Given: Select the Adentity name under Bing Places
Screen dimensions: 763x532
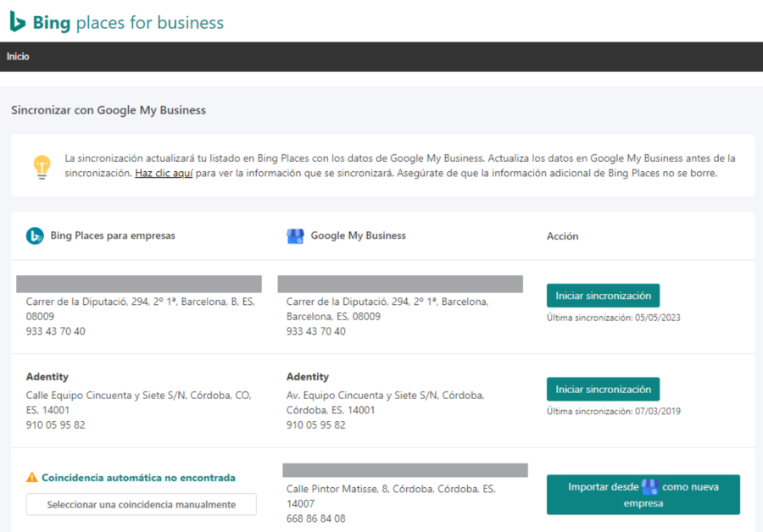Looking at the screenshot, I should point(47,377).
